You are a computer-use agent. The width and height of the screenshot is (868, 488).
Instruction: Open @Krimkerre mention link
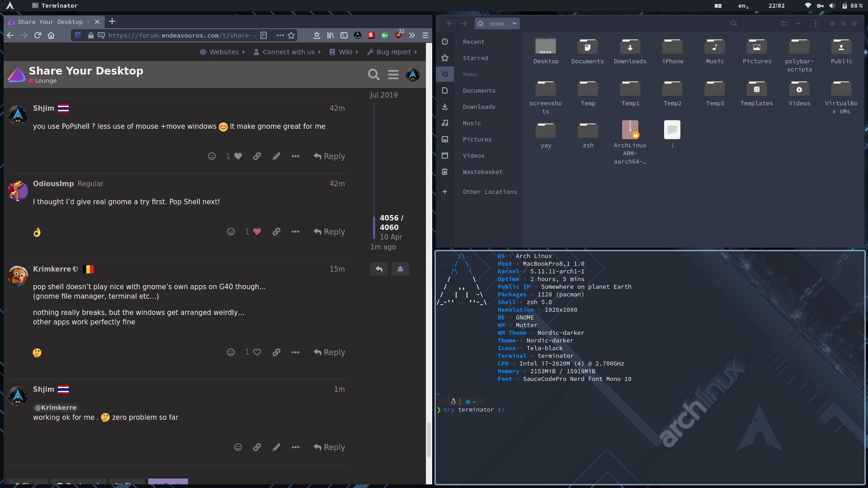click(x=56, y=408)
